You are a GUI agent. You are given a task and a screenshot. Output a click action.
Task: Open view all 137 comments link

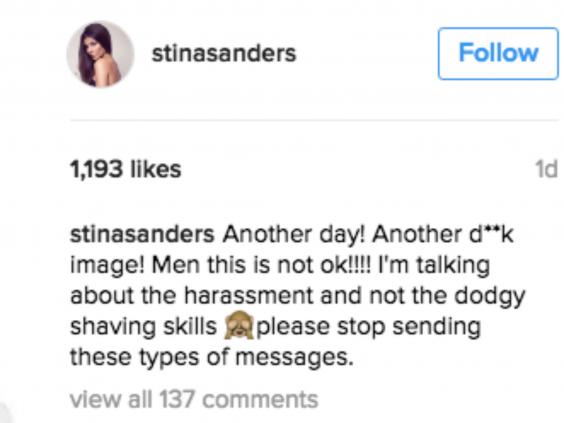tap(194, 399)
